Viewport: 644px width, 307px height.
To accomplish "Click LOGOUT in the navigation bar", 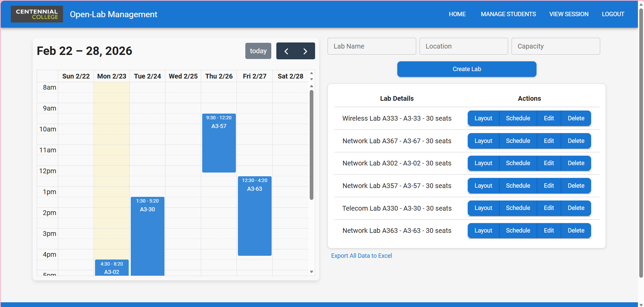I will click(613, 14).
